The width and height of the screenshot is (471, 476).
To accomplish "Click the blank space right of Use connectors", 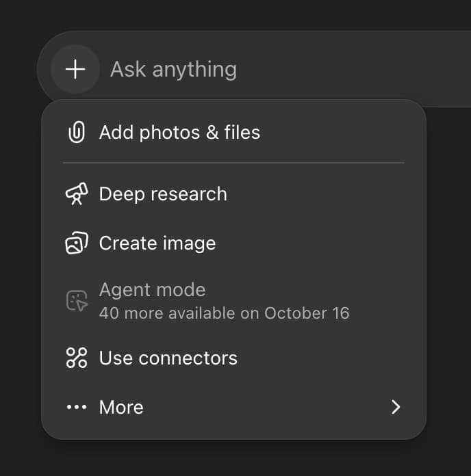I will [329, 358].
